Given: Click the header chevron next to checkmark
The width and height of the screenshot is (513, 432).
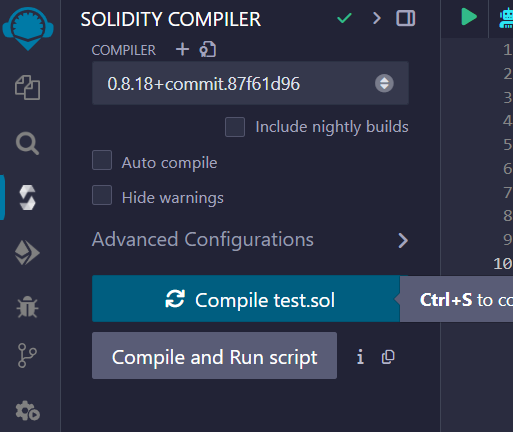Looking at the screenshot, I should click(x=377, y=18).
